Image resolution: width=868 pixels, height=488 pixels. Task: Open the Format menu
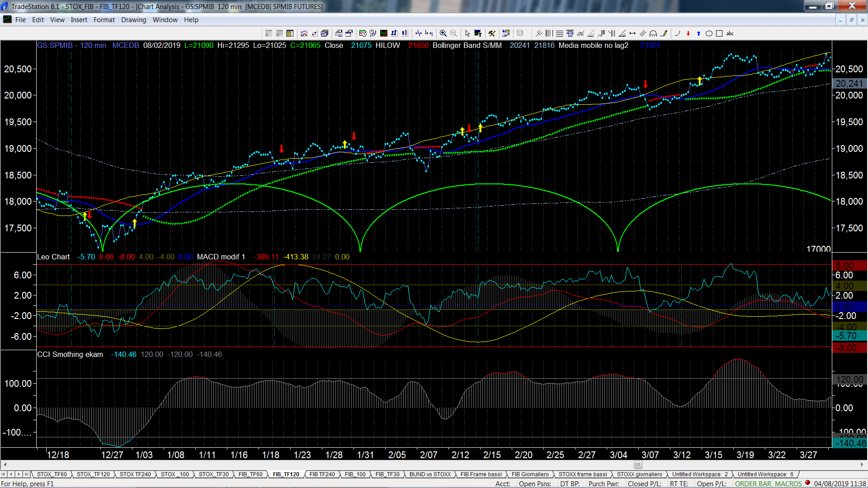point(104,20)
